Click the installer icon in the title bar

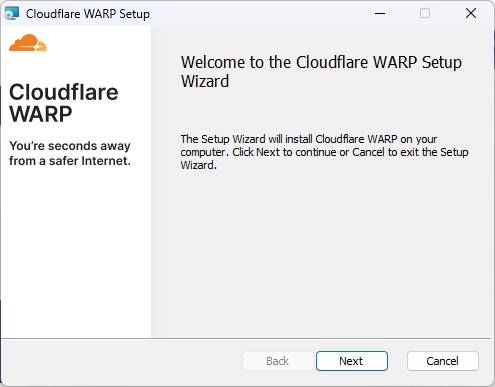[12, 14]
